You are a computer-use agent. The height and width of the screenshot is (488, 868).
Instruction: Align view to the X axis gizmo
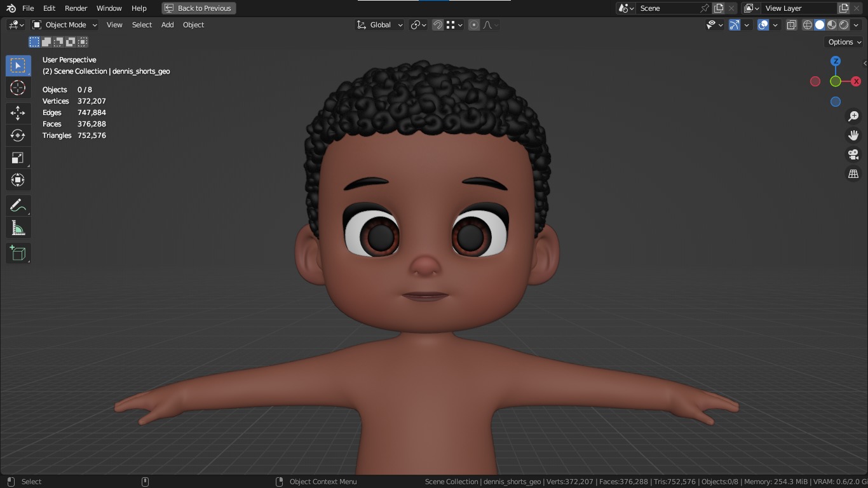856,81
